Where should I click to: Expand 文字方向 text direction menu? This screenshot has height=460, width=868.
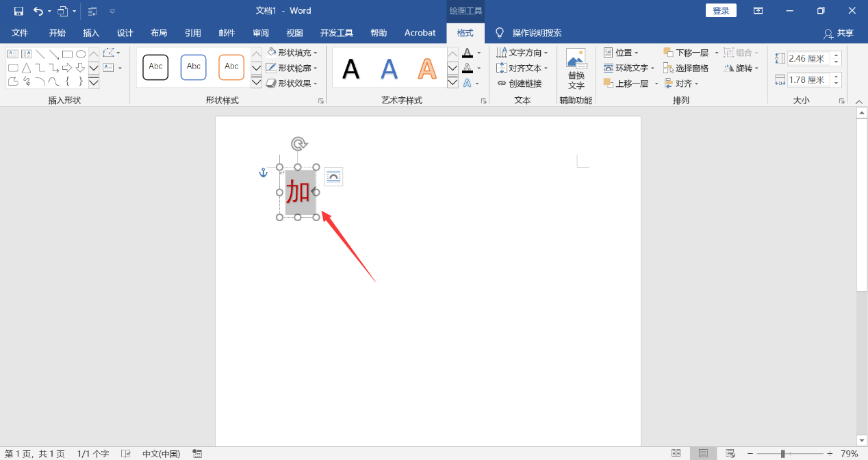coord(522,53)
